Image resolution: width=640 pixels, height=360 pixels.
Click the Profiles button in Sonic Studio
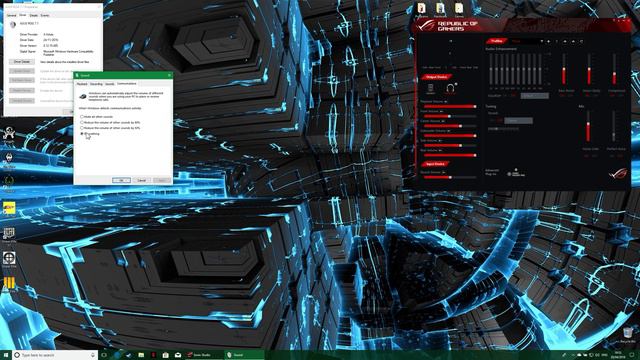[x=497, y=41]
